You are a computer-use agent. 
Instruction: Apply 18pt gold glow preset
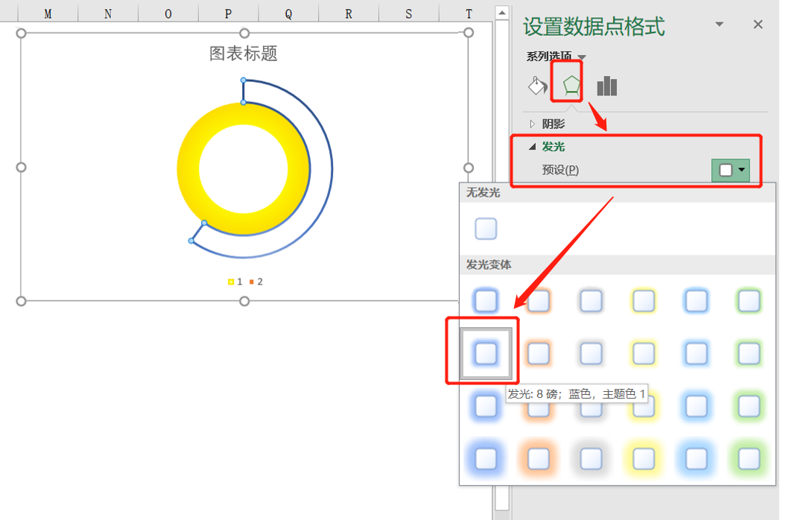tap(644, 458)
